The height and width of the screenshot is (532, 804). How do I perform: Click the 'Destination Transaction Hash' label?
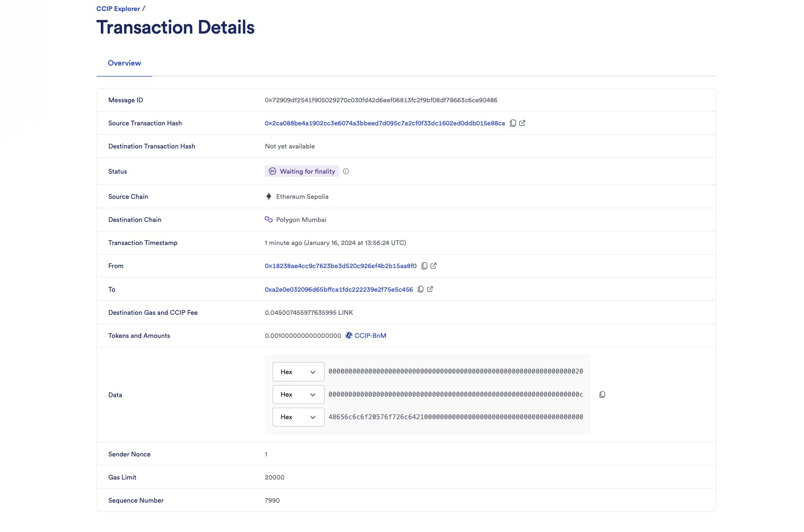152,146
